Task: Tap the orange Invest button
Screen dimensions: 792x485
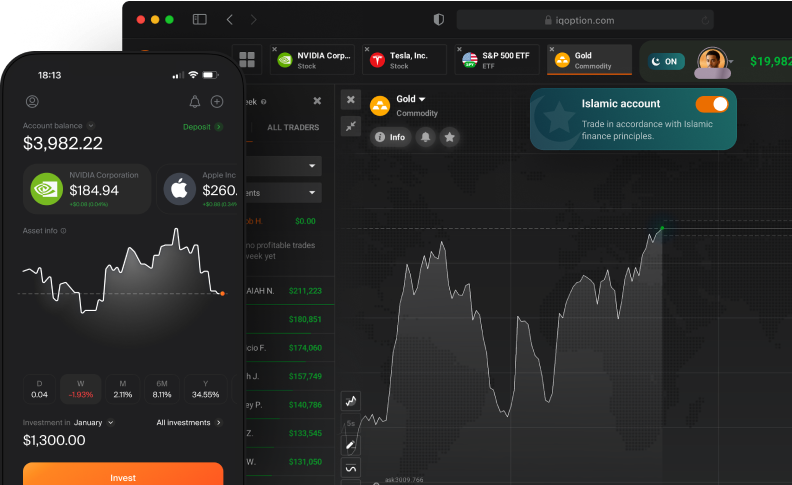Action: pos(123,474)
